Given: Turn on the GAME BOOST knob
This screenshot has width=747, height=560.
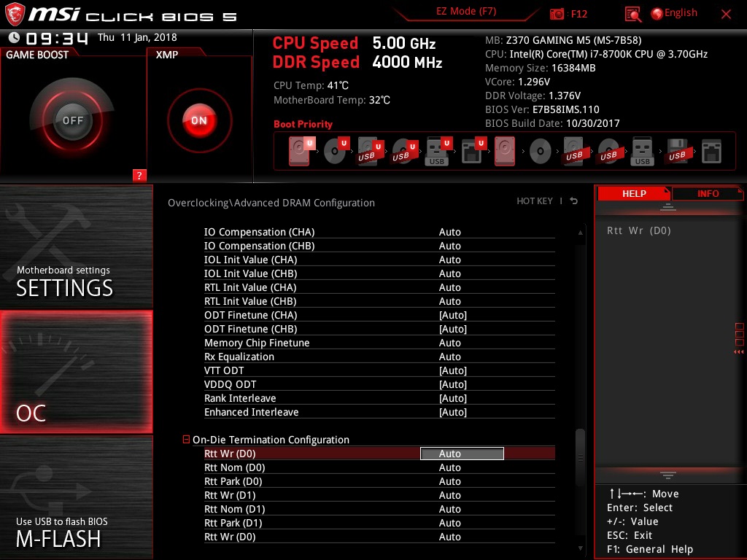Looking at the screenshot, I should click(x=72, y=120).
